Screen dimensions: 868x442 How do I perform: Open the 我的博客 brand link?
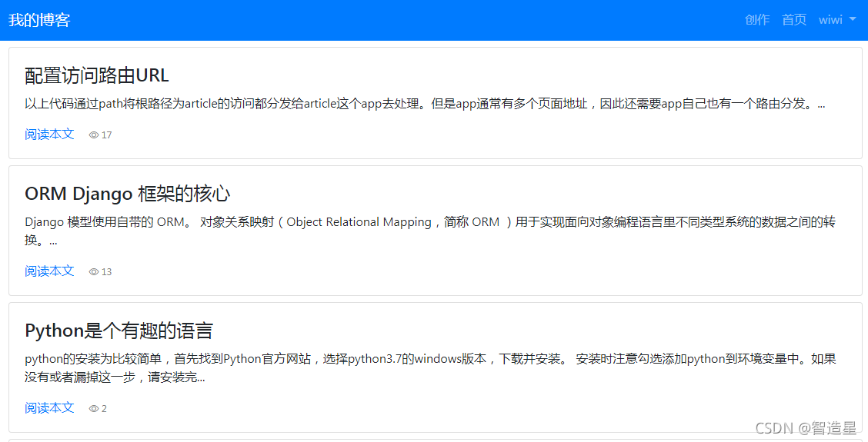point(39,20)
